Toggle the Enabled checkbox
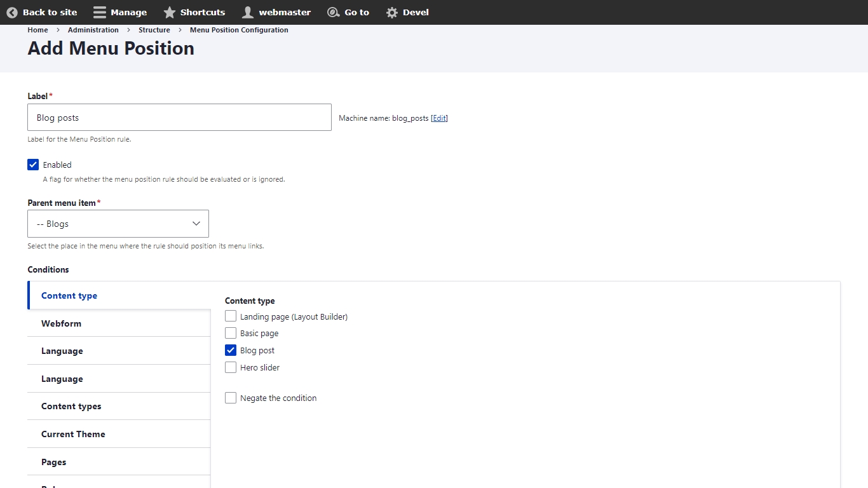 pos(34,165)
